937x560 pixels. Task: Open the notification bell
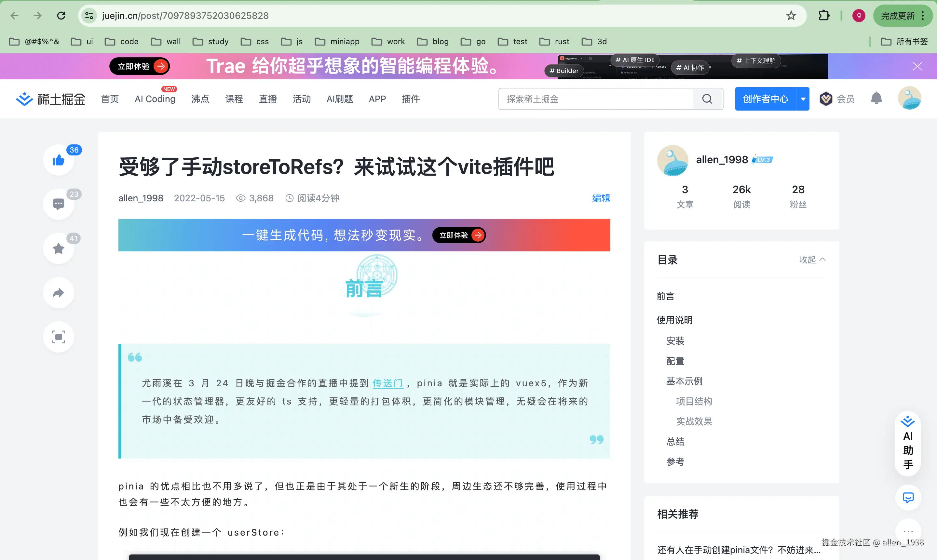876,99
